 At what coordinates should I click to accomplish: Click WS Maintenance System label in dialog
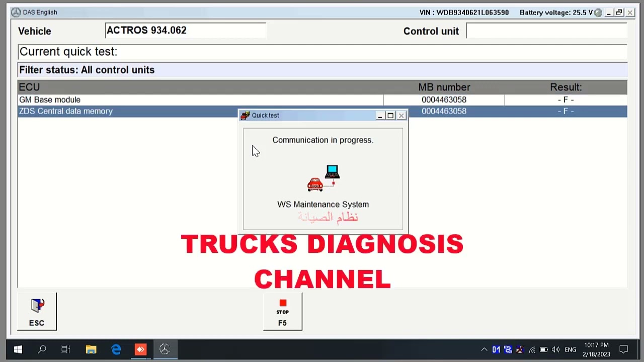tap(323, 204)
